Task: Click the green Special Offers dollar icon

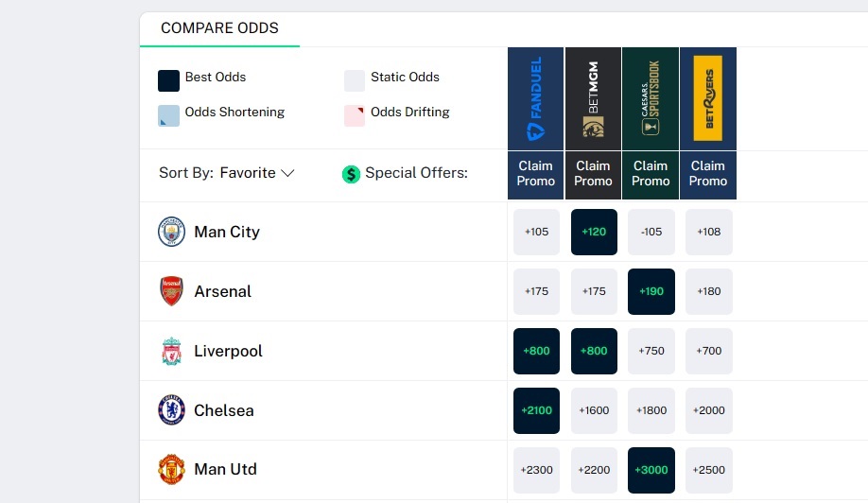Action: 351,174
